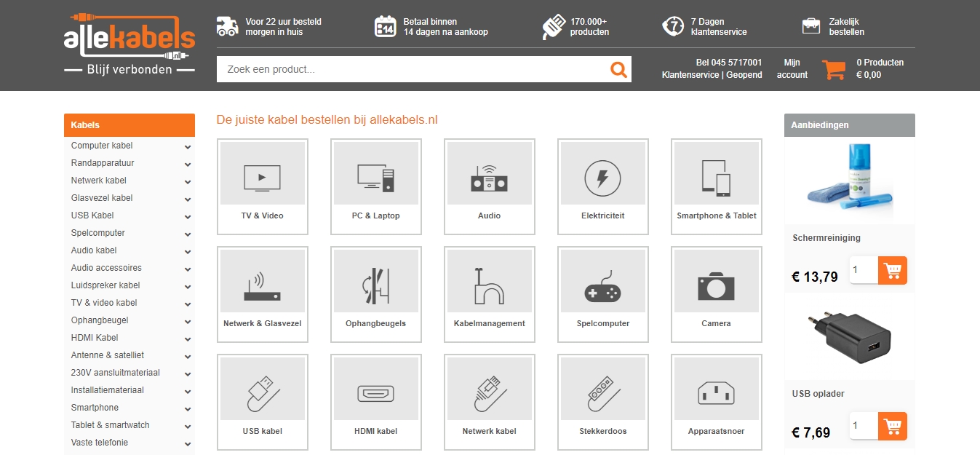
Task: Select Audio accessoires in the sidebar
Action: [106, 268]
